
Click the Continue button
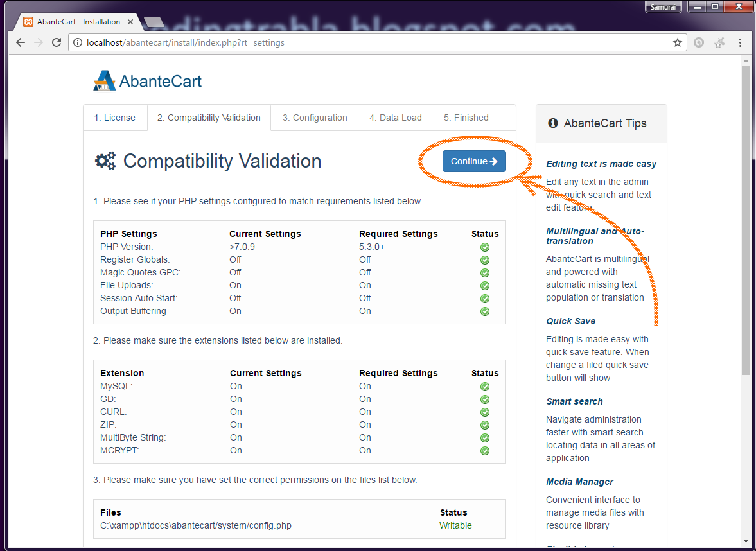474,161
